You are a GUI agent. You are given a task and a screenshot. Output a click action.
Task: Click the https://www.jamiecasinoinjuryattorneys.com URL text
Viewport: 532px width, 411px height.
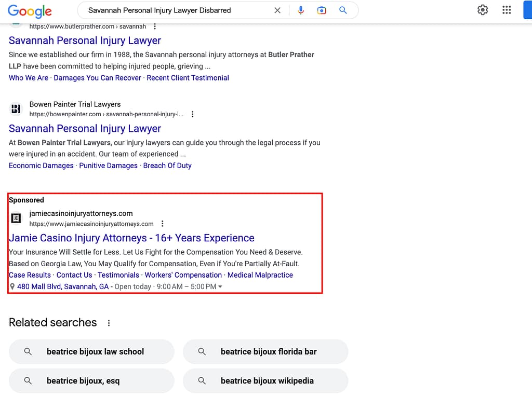[91, 224]
